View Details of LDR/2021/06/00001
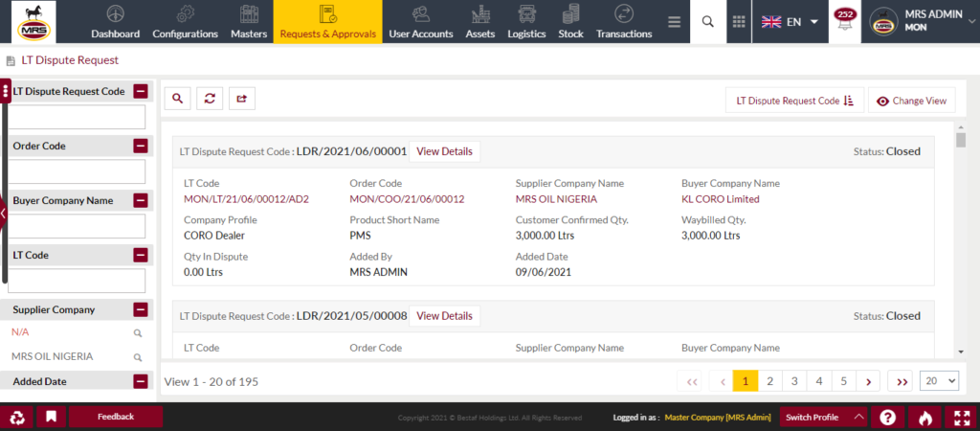 [444, 151]
